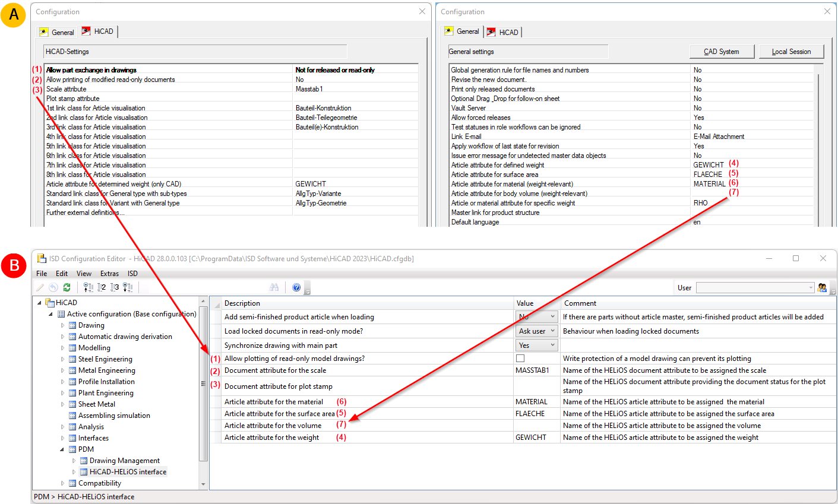Select HiCAD tab in left Configuration window

(98, 31)
